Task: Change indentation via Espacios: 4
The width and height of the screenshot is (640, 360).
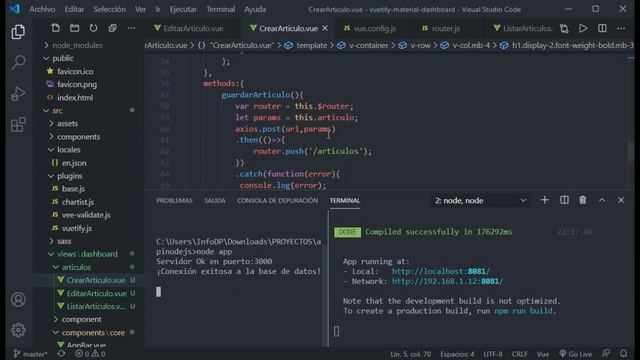Action: pyautogui.click(x=457, y=354)
